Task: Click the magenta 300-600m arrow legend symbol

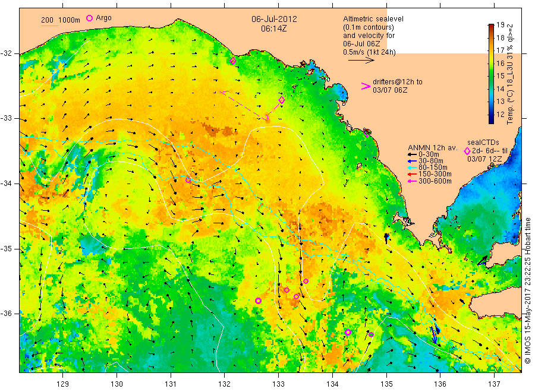Action: 412,181
